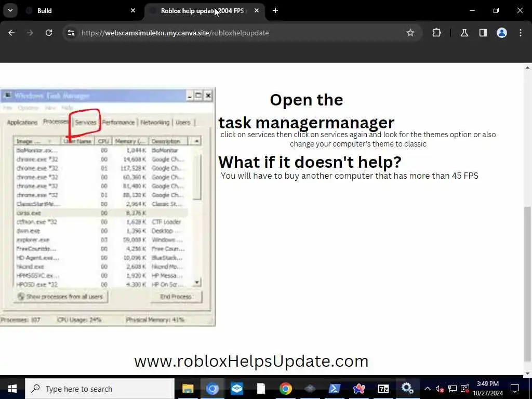Launch Google Chrome from the taskbar
This screenshot has height=399, width=532.
click(x=286, y=389)
